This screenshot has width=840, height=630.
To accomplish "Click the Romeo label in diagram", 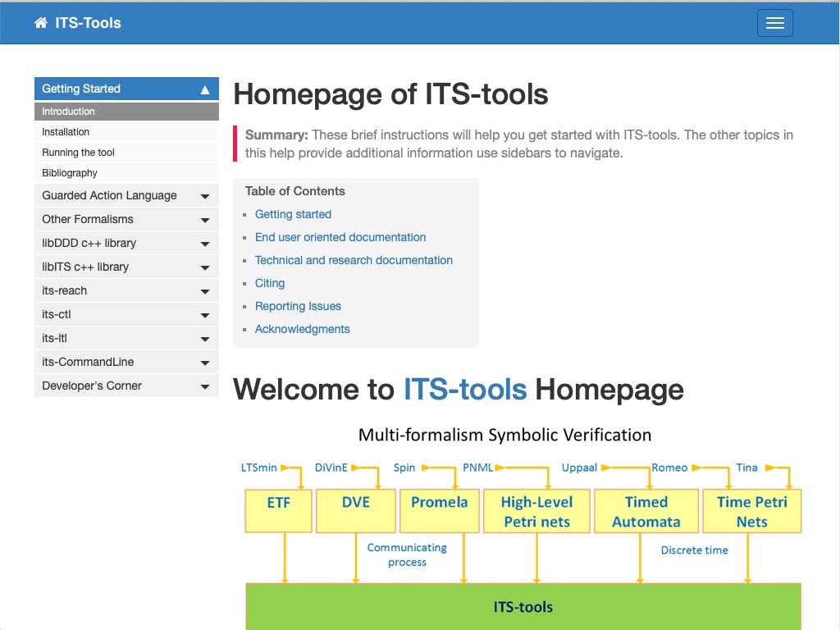I will click(669, 468).
